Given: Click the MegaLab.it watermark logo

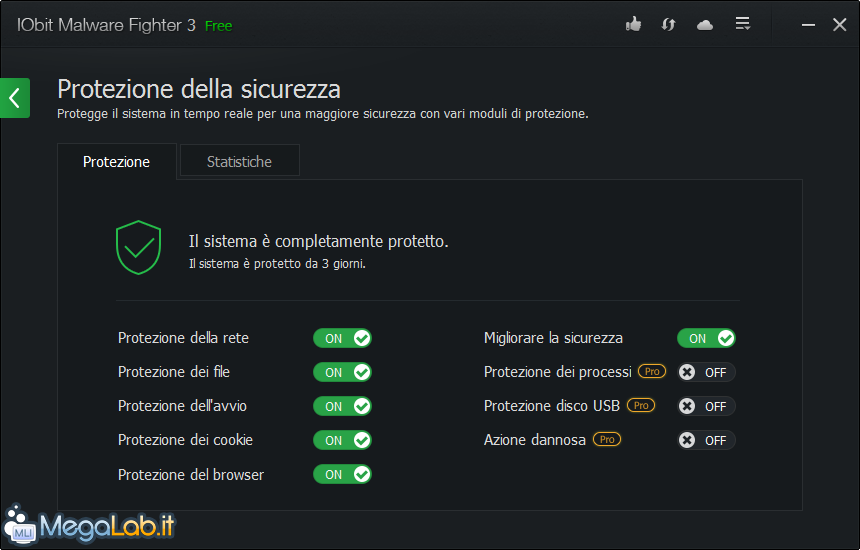Looking at the screenshot, I should (x=89, y=525).
